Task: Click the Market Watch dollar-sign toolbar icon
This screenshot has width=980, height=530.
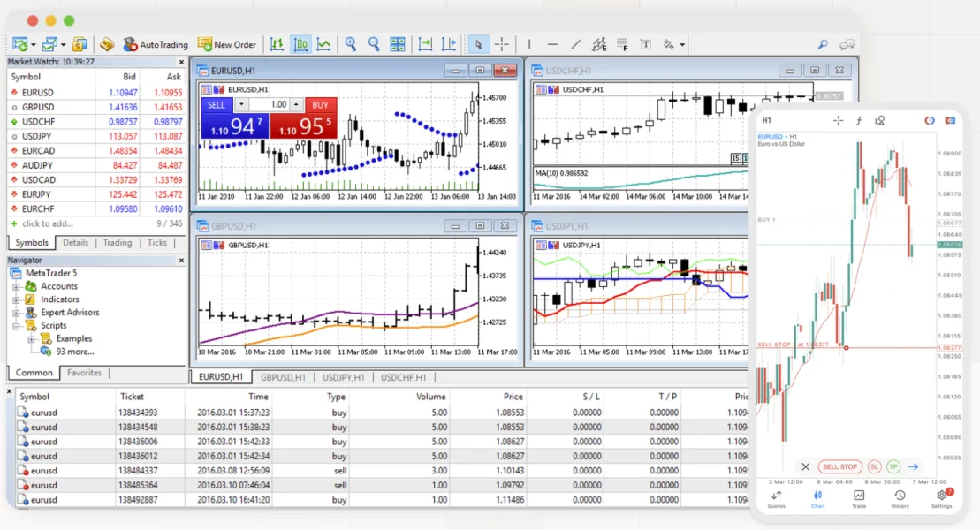Action: pyautogui.click(x=80, y=44)
